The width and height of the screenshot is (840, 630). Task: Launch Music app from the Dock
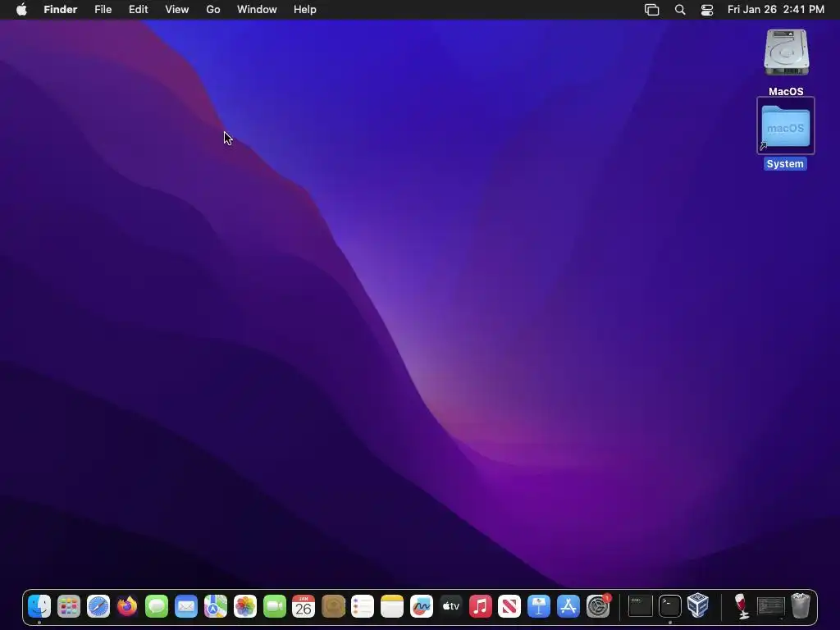(480, 606)
